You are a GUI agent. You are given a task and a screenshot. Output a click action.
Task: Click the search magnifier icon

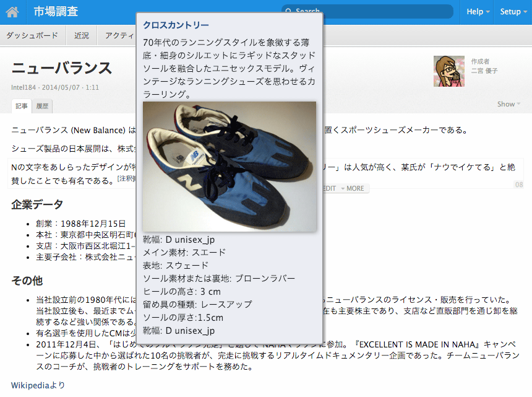288,12
